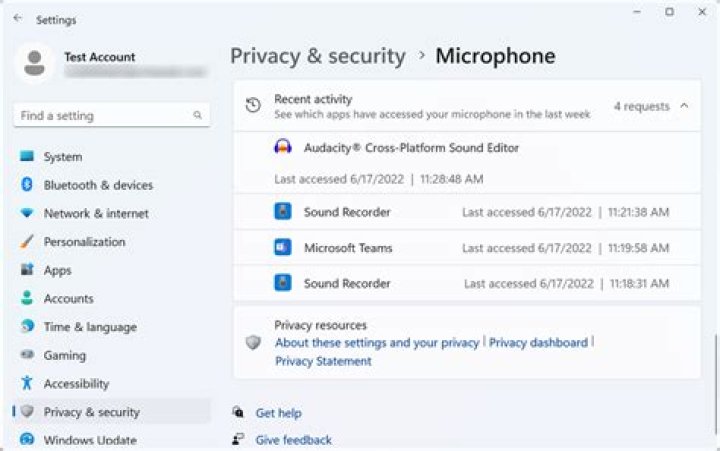This screenshot has height=451, width=720.
Task: Click the Microphone page title
Action: click(x=495, y=56)
